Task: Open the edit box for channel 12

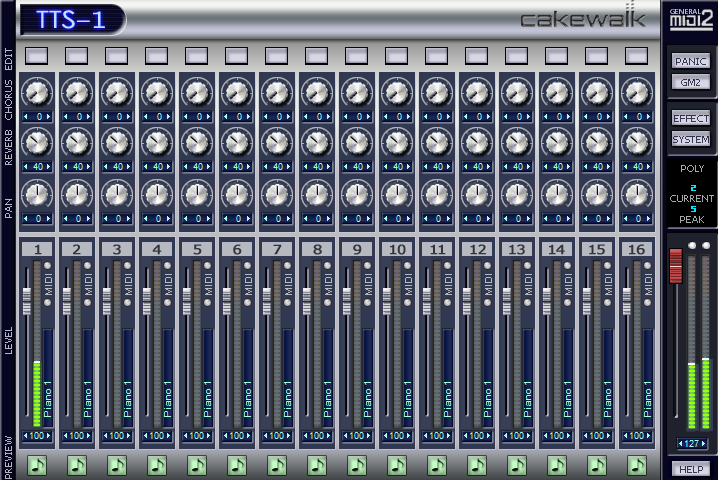Action: click(476, 56)
